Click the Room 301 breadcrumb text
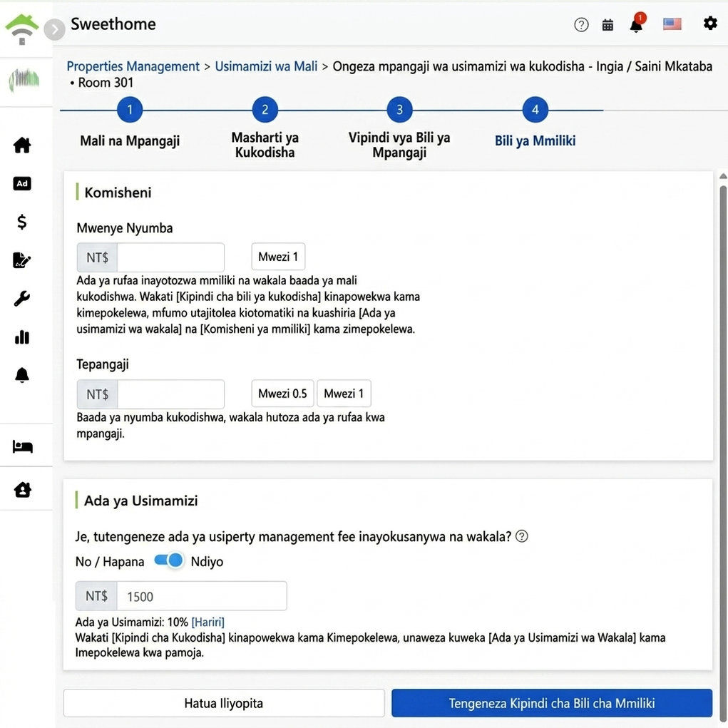Image resolution: width=728 pixels, height=728 pixels. click(106, 83)
